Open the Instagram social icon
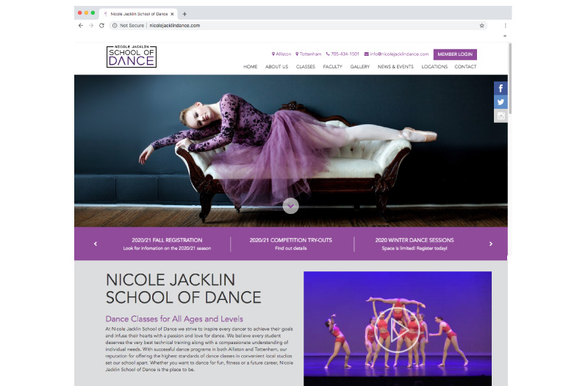 pos(501,115)
